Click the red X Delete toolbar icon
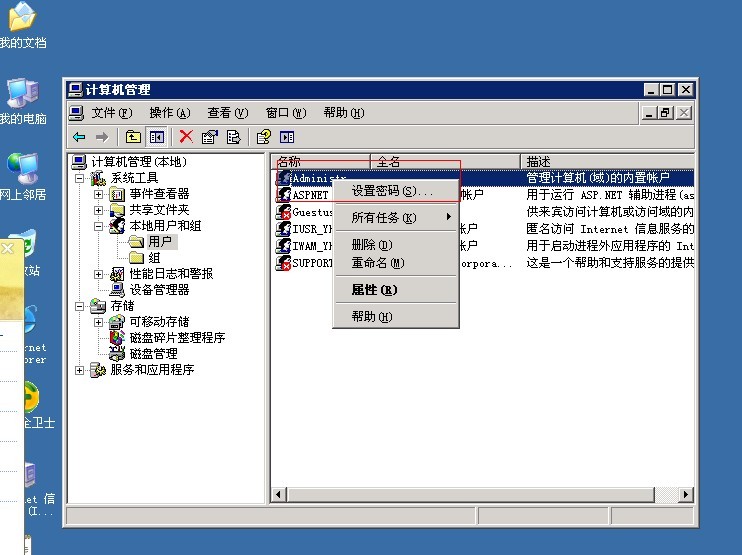 point(186,137)
